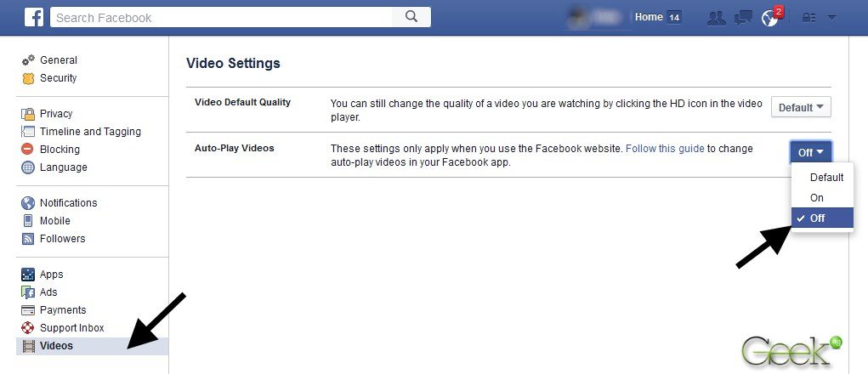Open the notifications globe icon
Image resolution: width=868 pixels, height=374 pixels.
pos(769,18)
